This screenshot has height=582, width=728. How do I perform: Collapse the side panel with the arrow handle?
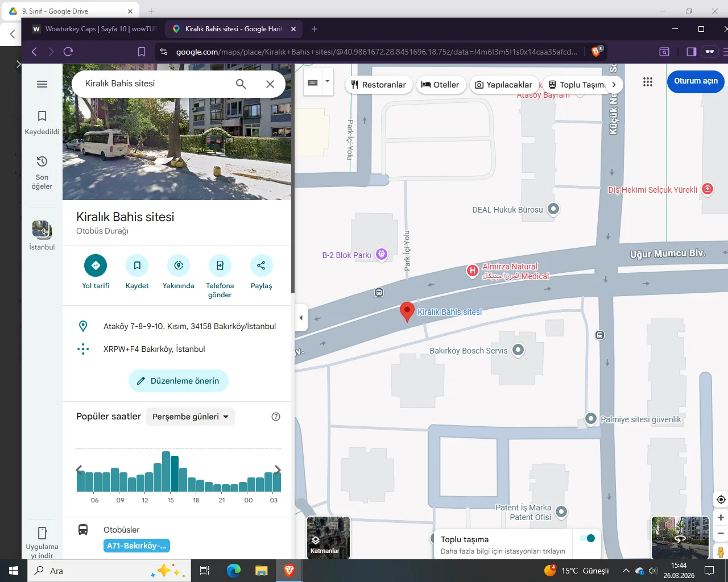point(301,318)
